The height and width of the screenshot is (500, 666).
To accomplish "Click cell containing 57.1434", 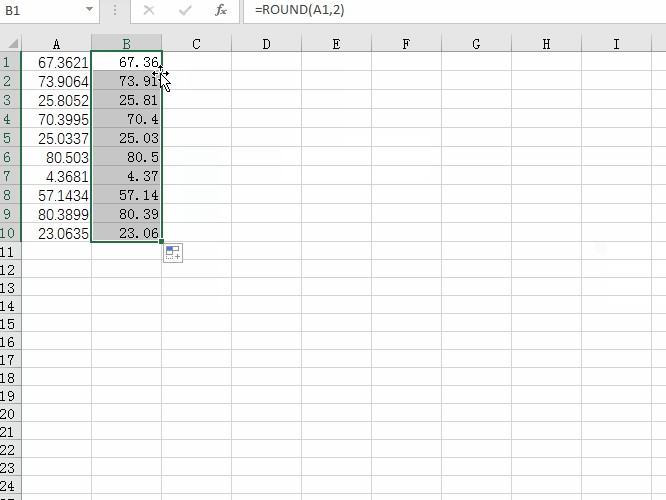I will tap(56, 195).
